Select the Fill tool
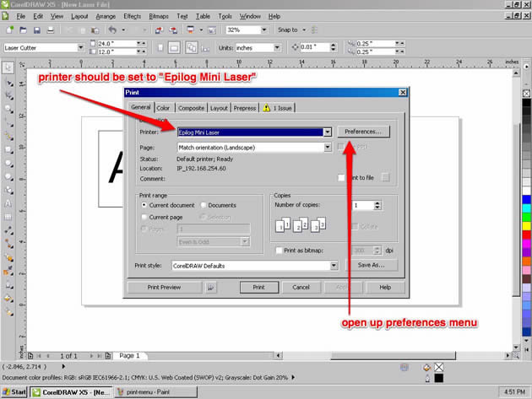The height and width of the screenshot is (399, 532). tap(8, 299)
